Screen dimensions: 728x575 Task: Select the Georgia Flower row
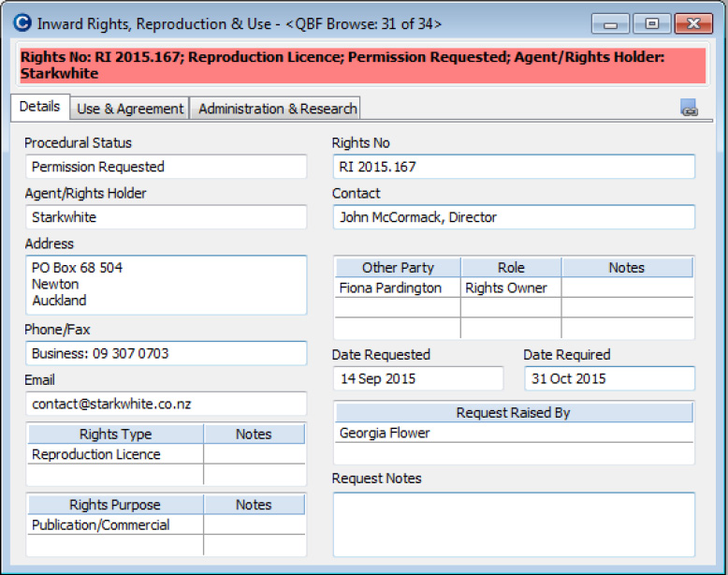click(514, 433)
